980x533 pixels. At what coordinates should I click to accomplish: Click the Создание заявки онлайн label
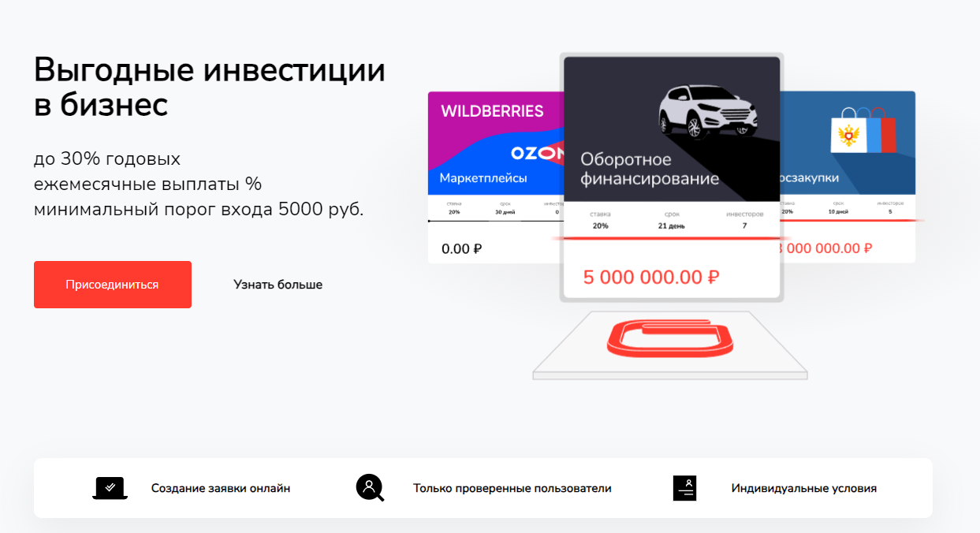(221, 488)
